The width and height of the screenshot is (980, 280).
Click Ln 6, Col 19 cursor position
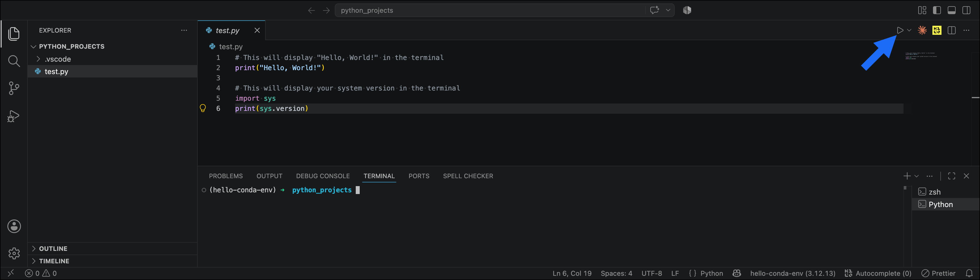coord(572,273)
